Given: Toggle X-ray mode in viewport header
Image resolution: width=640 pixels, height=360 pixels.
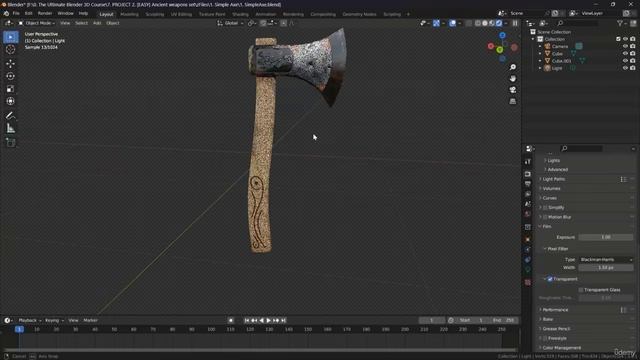Looking at the screenshot, I should click(469, 23).
